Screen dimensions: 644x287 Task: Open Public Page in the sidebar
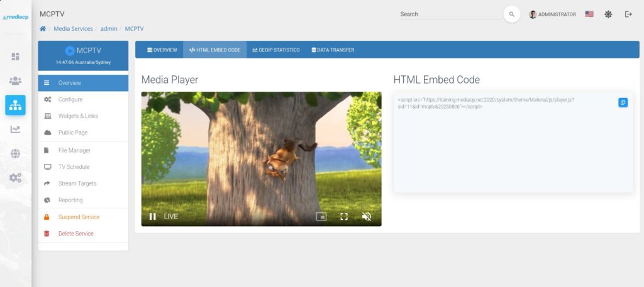point(83,133)
